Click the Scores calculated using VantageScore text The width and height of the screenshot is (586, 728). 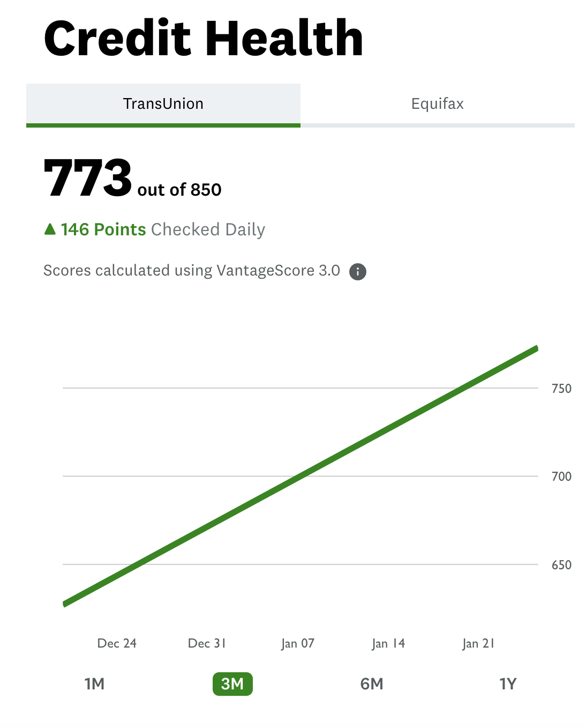coord(191,271)
